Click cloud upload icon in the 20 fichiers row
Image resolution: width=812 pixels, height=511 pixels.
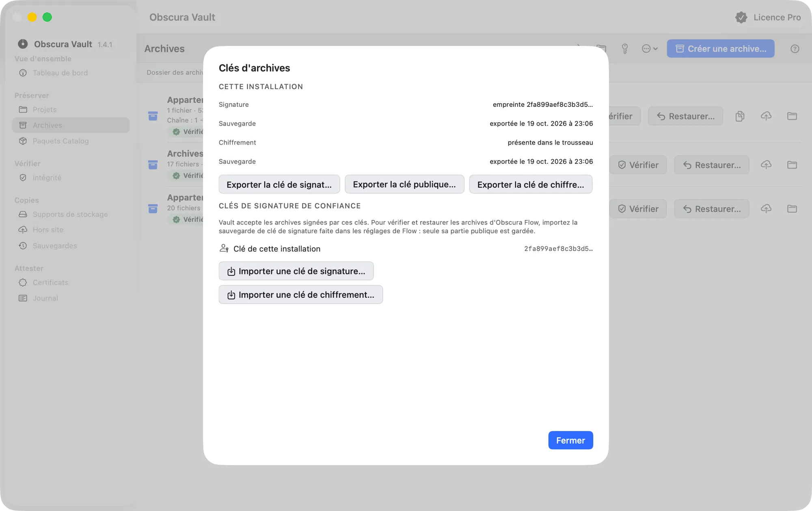tap(766, 209)
